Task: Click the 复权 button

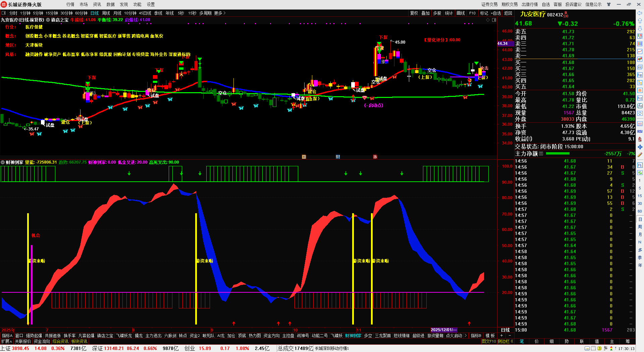Action: [x=414, y=13]
